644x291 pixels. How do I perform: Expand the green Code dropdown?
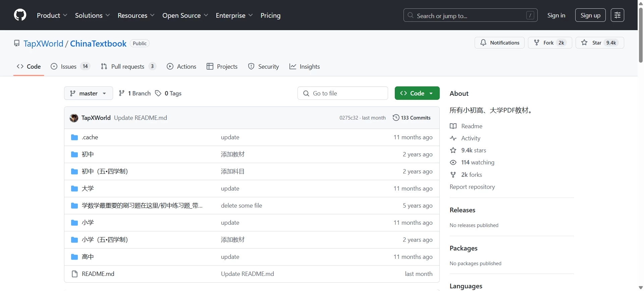point(417,93)
